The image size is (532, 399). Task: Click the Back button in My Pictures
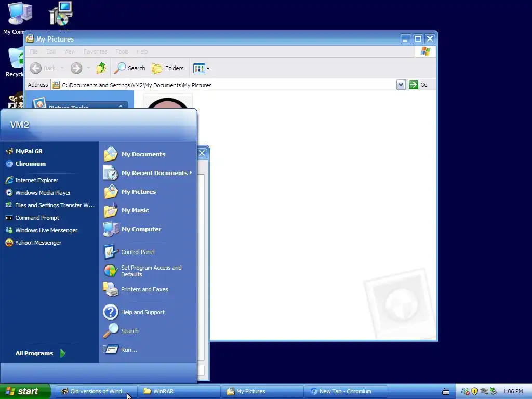(43, 68)
